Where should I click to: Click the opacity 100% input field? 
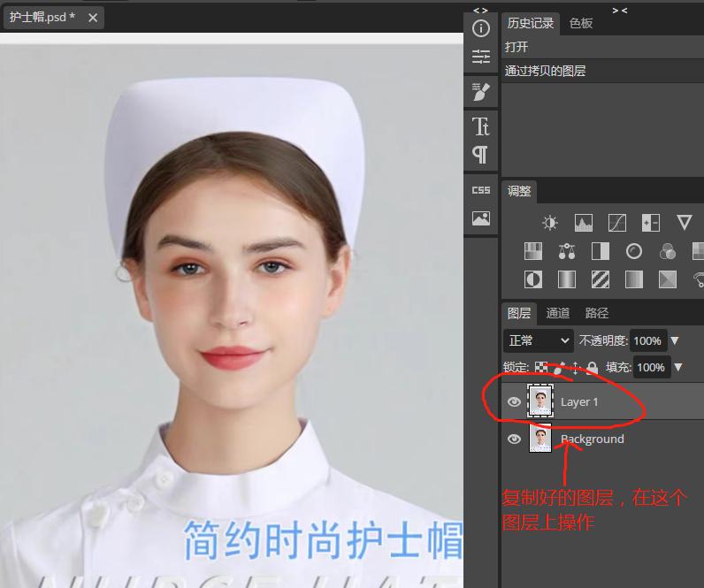point(647,340)
